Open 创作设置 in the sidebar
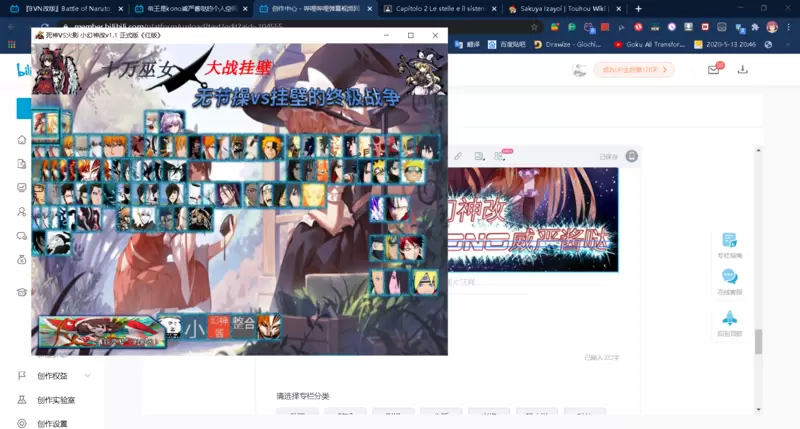 [52, 423]
